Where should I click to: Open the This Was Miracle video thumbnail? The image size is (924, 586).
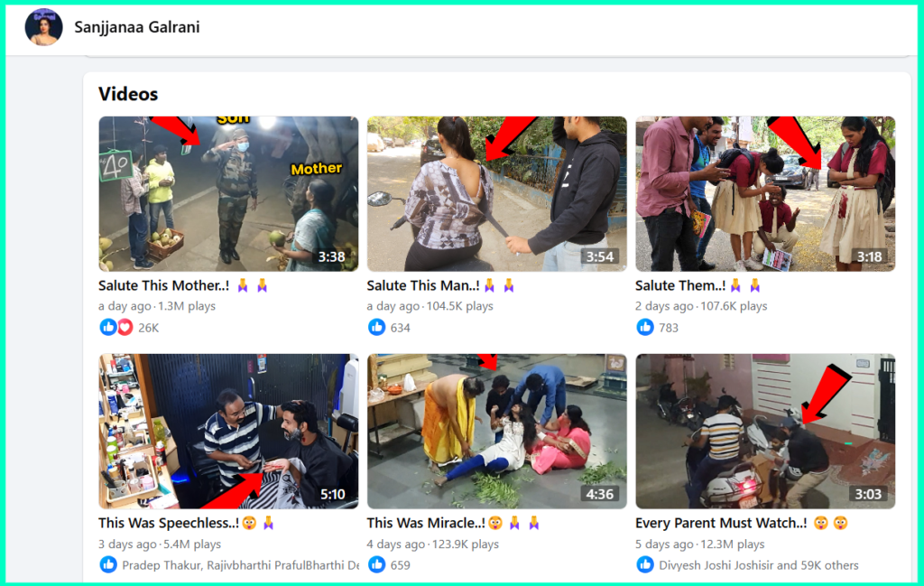tap(496, 431)
